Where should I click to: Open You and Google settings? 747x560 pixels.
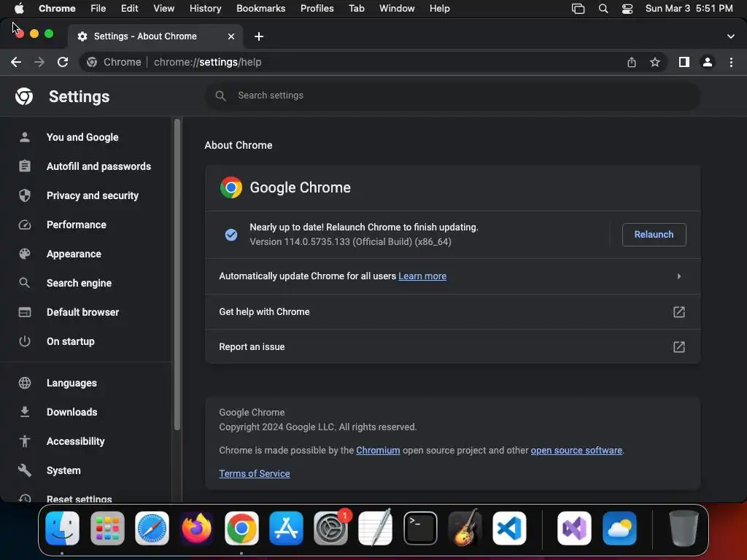pos(82,137)
